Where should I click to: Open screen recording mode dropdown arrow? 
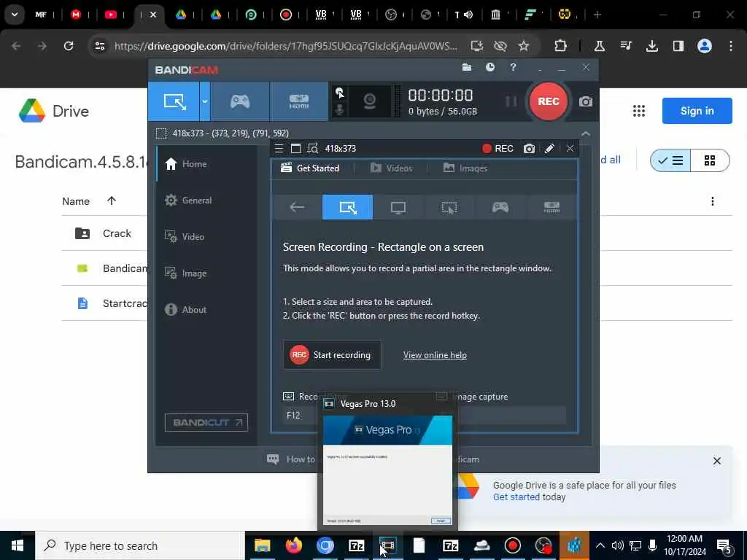[x=205, y=101]
